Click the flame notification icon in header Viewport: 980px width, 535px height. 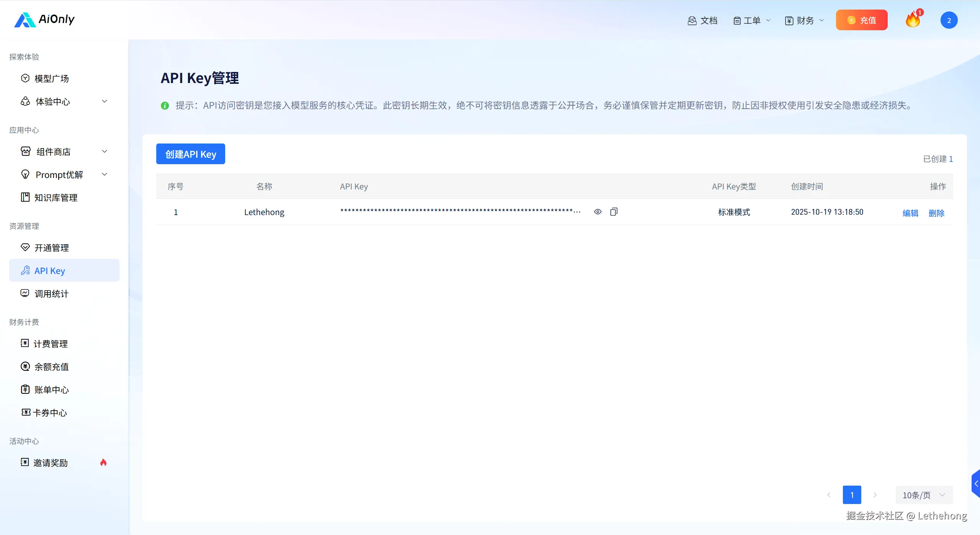pos(913,20)
